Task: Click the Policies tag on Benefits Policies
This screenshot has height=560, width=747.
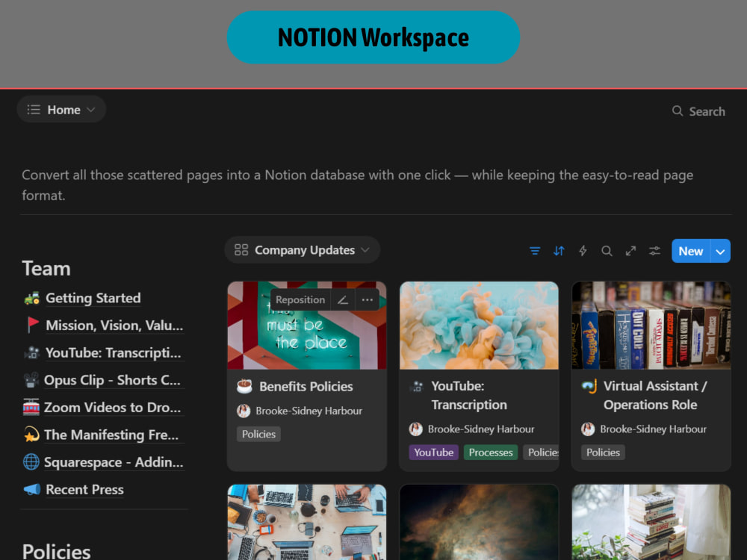Action: (258, 435)
